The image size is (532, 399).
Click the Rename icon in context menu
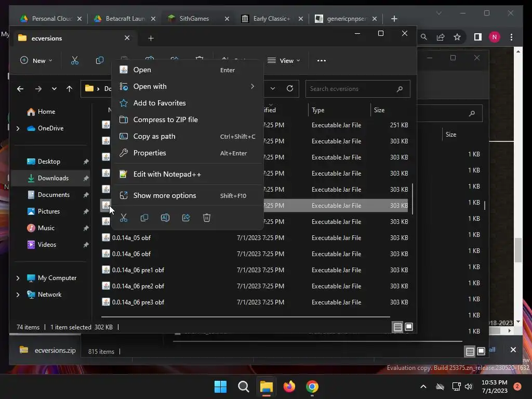point(165,218)
